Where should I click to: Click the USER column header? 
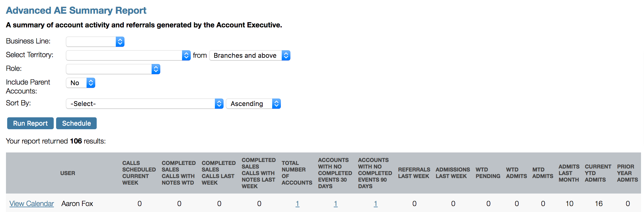[68, 173]
